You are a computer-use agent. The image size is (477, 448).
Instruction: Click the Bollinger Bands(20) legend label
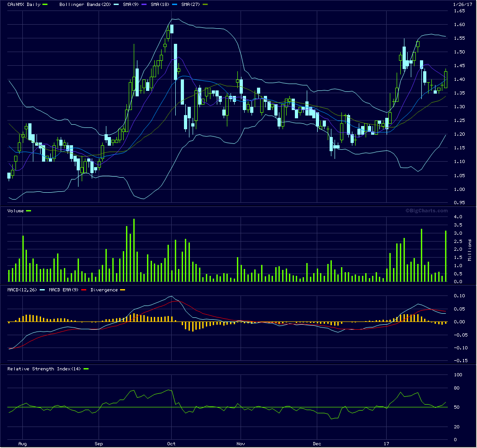tap(85, 4)
